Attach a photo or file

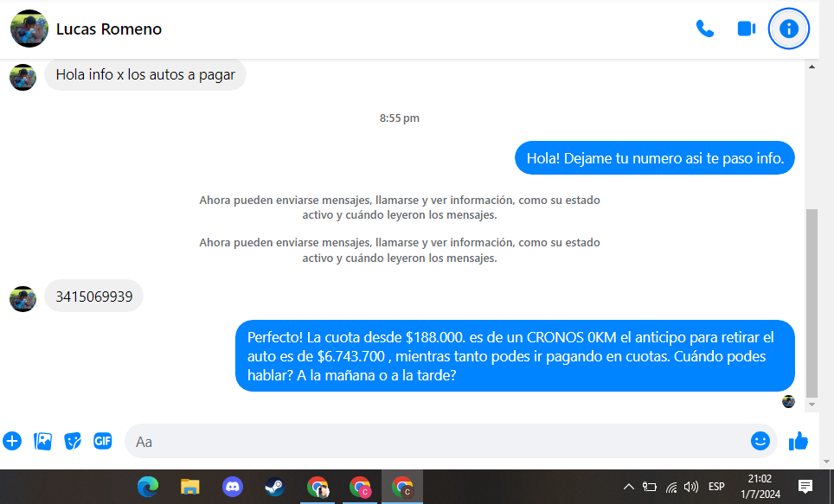(x=42, y=441)
